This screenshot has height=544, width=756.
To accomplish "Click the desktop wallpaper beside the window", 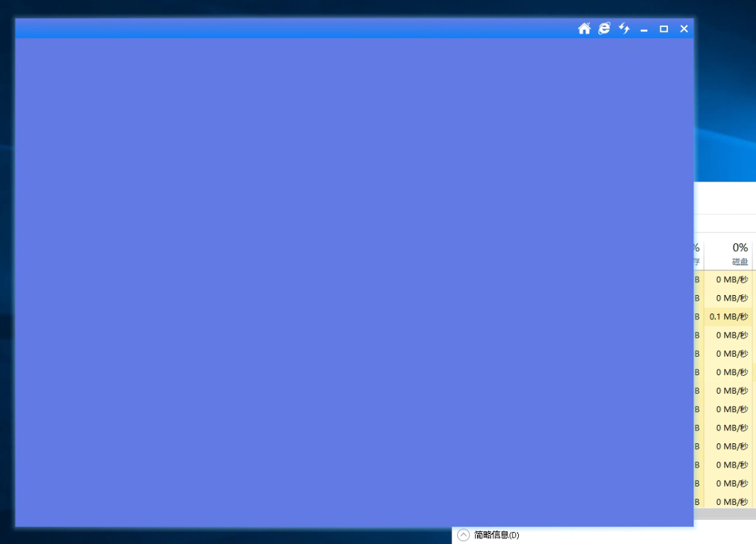I will tap(725, 96).
